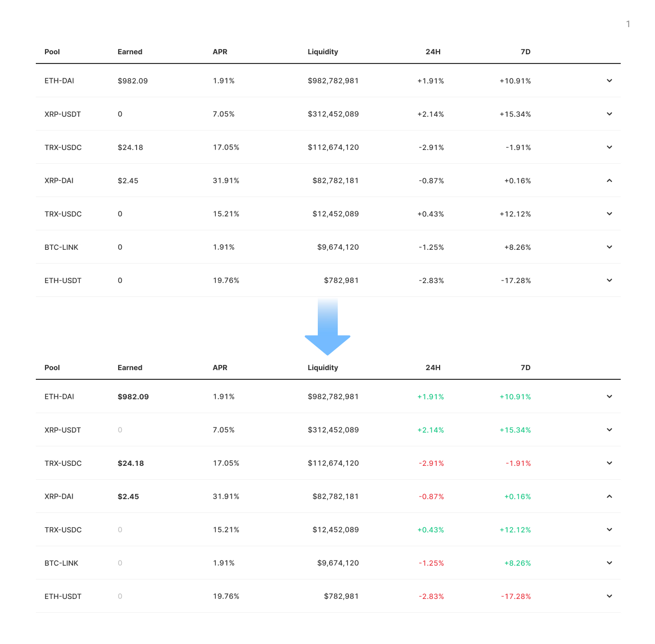Screen dimensions: 655x644
Task: Sort by the APR column header
Action: coord(220,52)
